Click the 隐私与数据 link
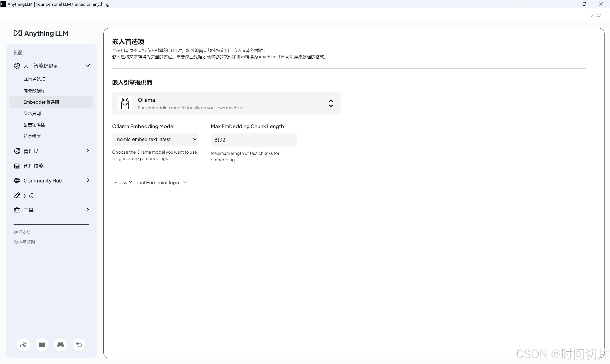 pos(24,242)
